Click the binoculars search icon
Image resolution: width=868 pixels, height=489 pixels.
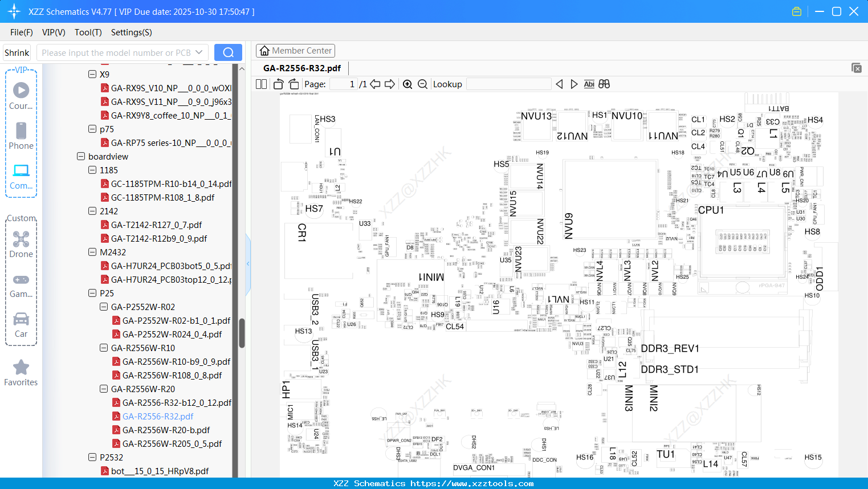pos(604,84)
